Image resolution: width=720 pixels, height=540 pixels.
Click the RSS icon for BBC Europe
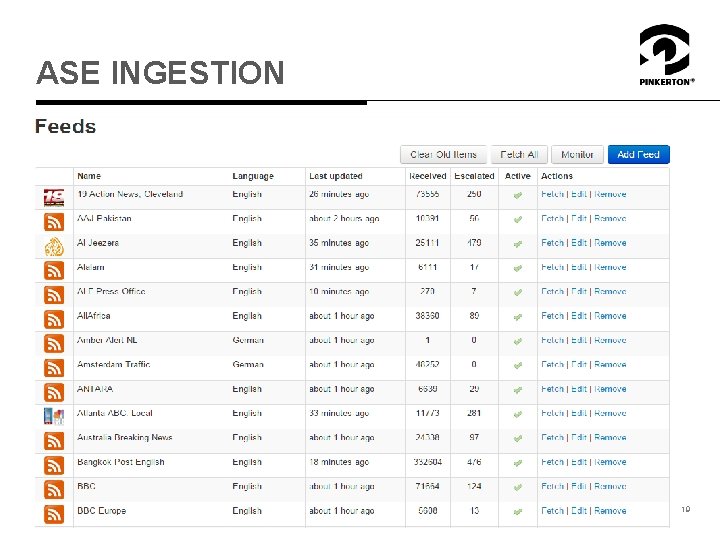54,514
